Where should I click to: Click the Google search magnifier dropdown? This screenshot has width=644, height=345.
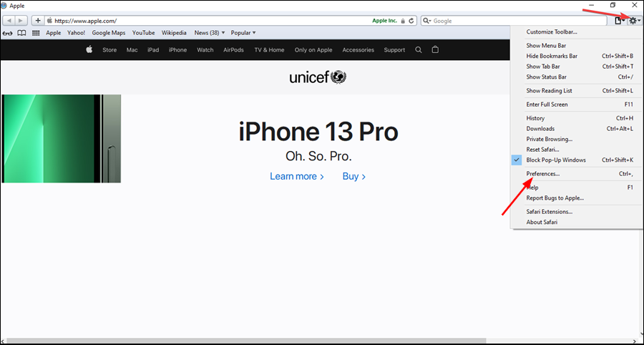(428, 21)
